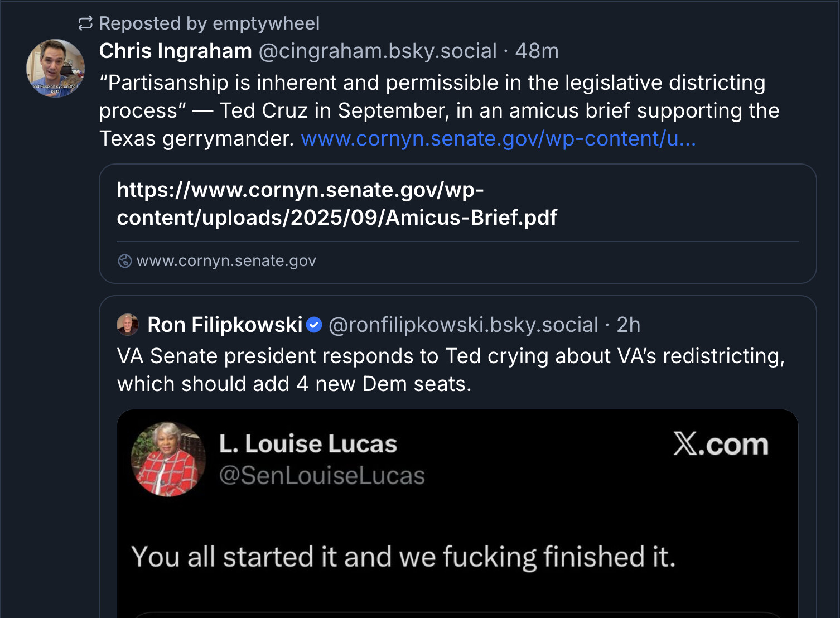Open the @cingraham.bsky.social handle
This screenshot has width=840, height=618.
pyautogui.click(x=378, y=51)
